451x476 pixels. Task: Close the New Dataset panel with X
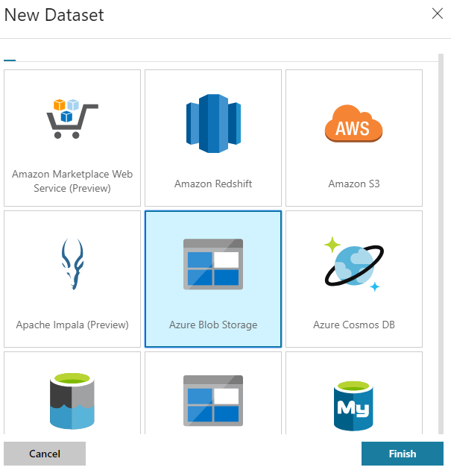pyautogui.click(x=438, y=13)
